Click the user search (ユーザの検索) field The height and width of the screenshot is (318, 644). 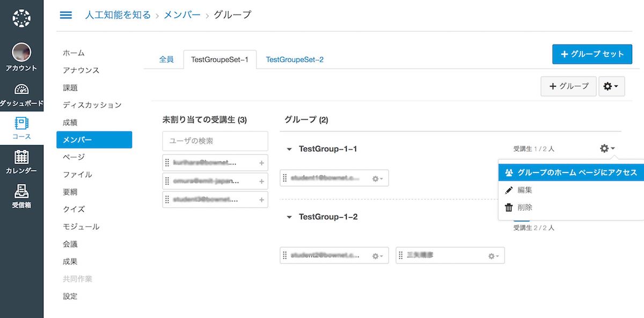pyautogui.click(x=215, y=141)
